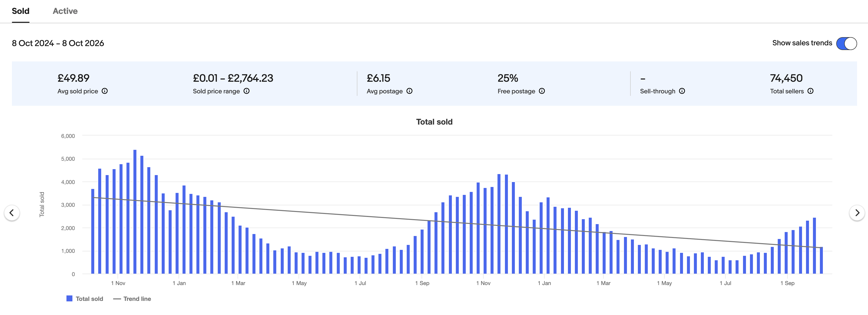Go to next chart with right arrow
Viewport: 868px width, 315px height.
[857, 213]
